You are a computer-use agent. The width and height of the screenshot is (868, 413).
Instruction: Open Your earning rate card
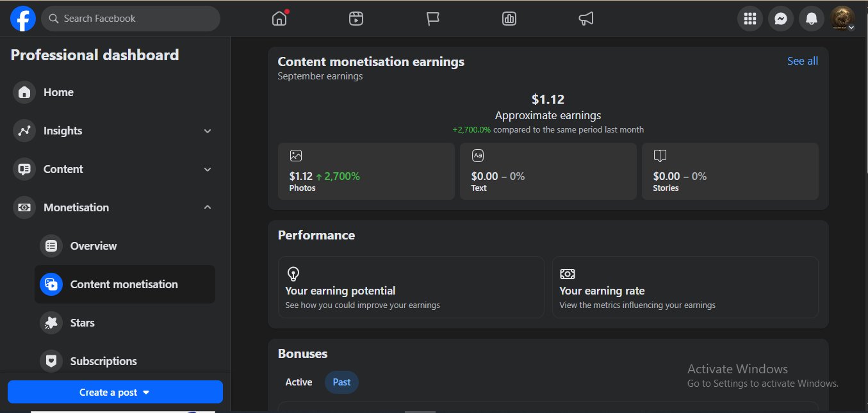(x=685, y=287)
